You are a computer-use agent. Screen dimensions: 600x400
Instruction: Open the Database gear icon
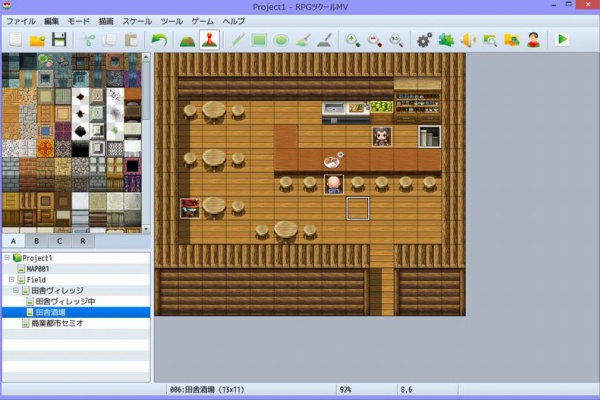tap(424, 40)
